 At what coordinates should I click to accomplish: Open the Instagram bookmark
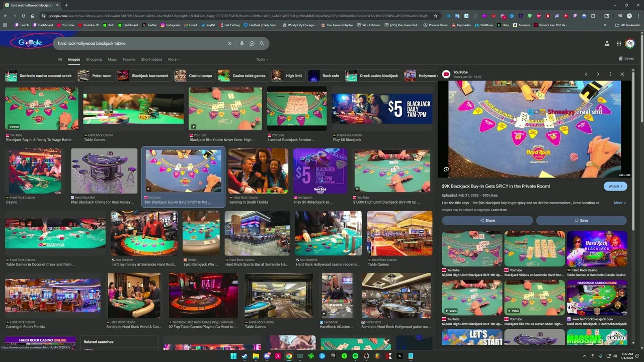[170, 25]
